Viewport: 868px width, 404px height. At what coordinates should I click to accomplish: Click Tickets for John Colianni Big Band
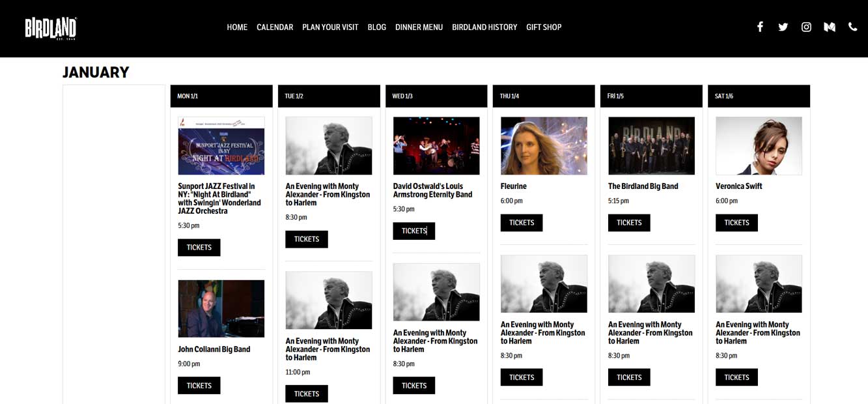pyautogui.click(x=199, y=386)
